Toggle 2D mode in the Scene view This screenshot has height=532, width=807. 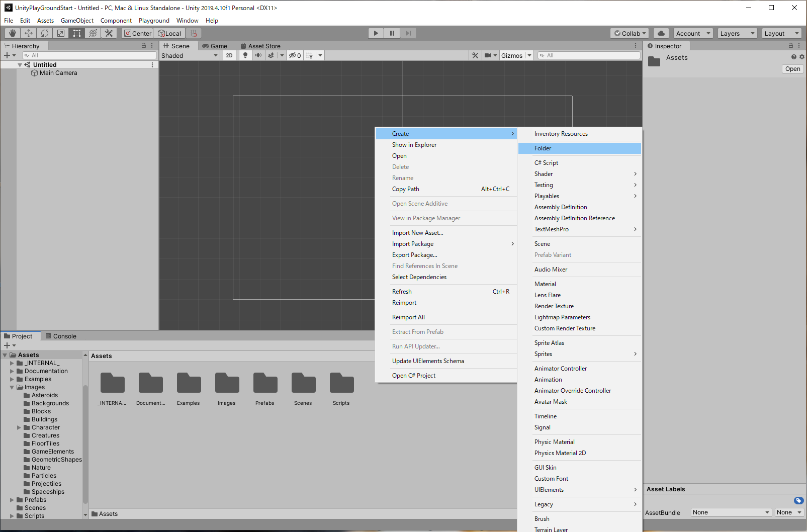coord(229,55)
